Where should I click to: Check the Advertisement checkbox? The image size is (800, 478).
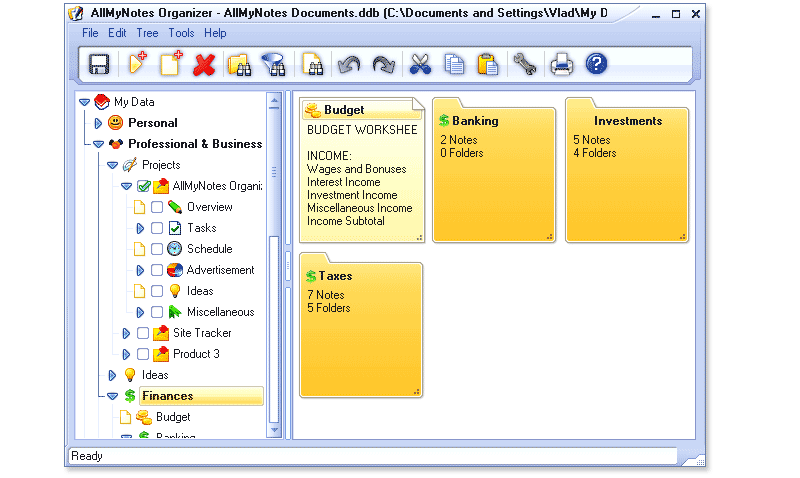click(x=157, y=270)
